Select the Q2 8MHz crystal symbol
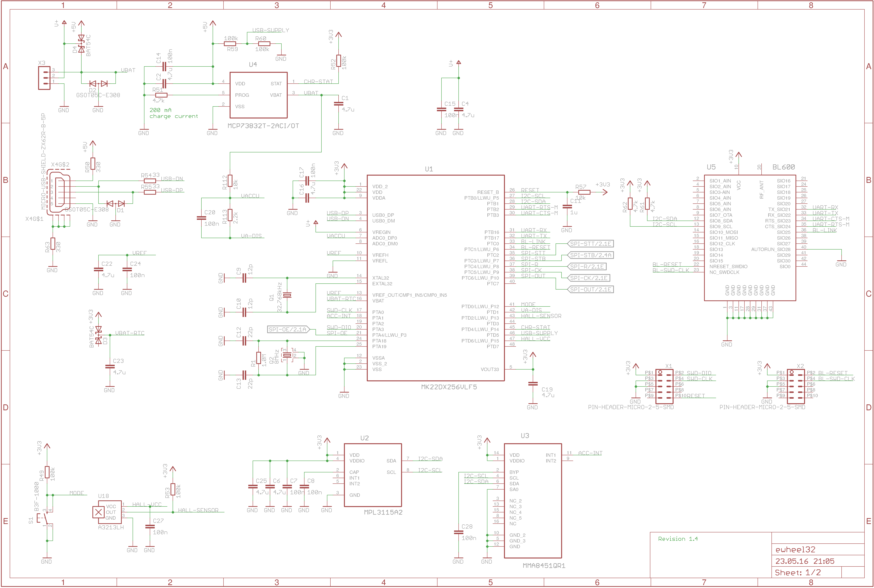Screen dimensions: 874x588 (x=287, y=355)
